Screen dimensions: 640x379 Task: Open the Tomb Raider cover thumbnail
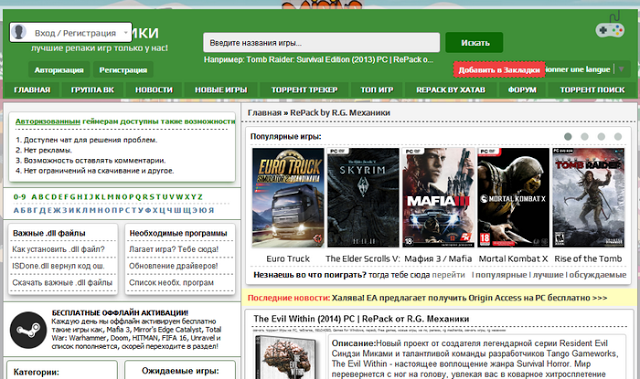[x=589, y=197]
